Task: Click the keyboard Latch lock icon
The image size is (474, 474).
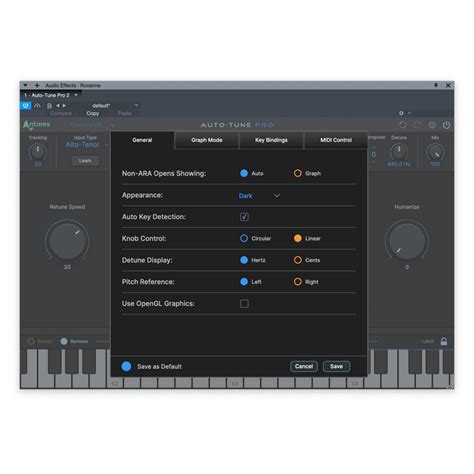Action: click(x=444, y=341)
